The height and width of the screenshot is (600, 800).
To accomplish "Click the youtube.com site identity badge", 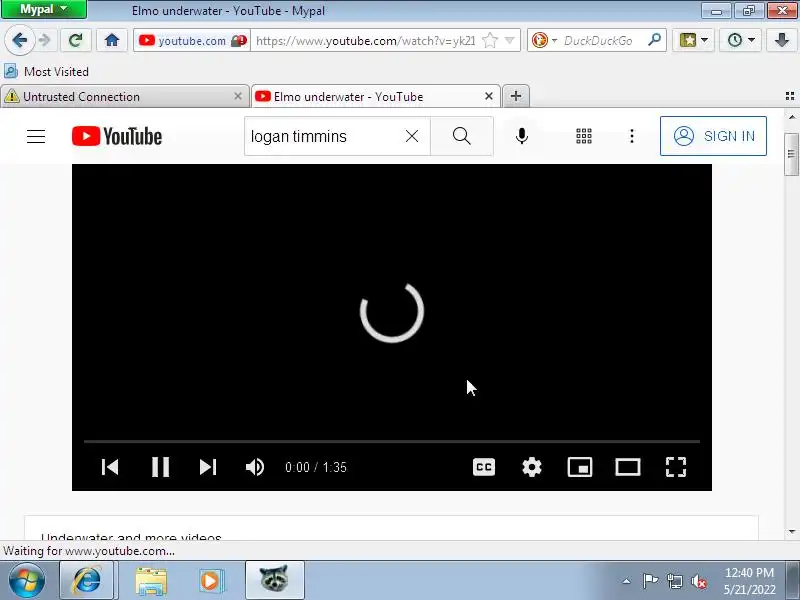I will pos(192,41).
